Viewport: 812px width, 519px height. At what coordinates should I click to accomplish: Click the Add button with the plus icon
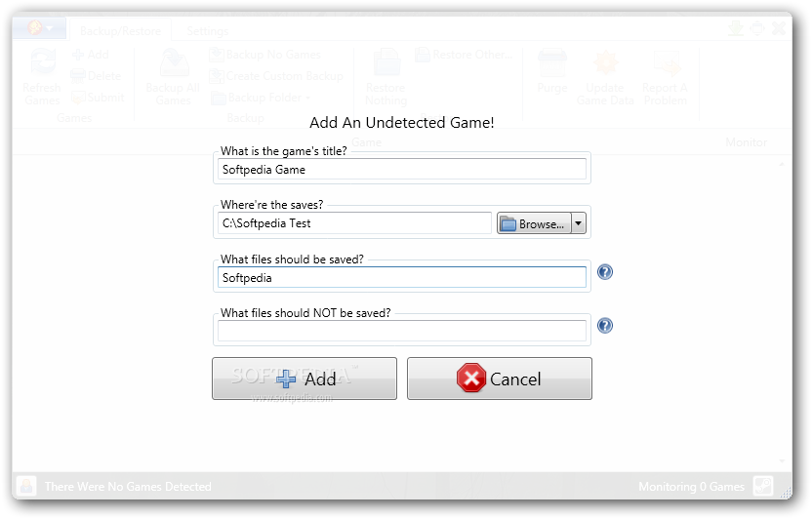304,379
